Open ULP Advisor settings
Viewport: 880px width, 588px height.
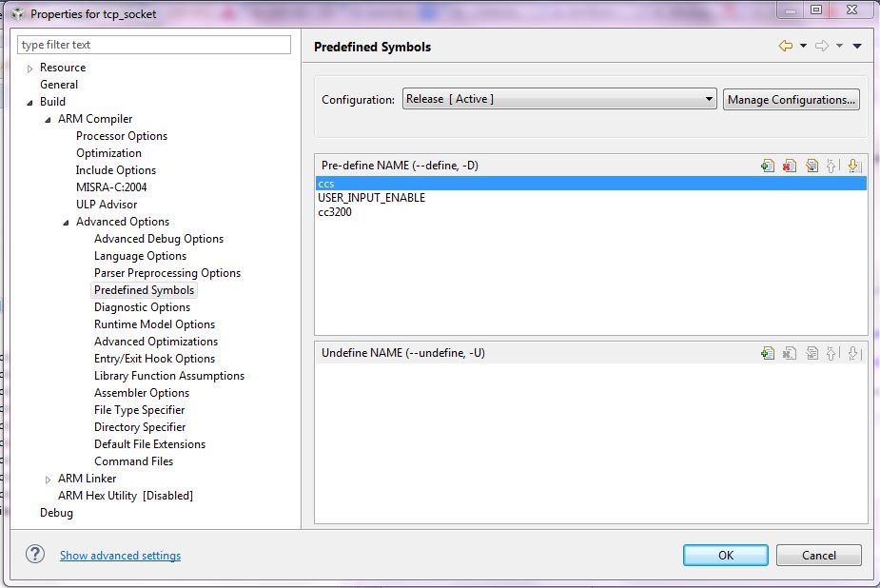click(107, 205)
